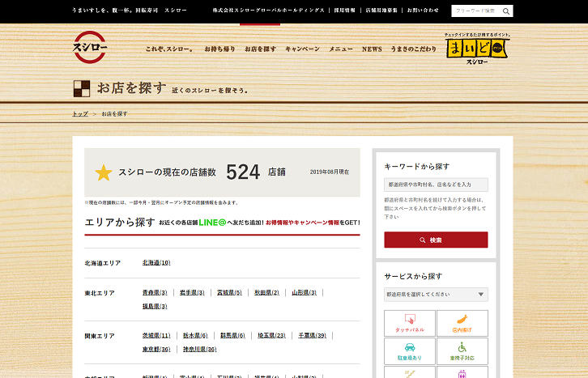
Task: Open 茨城県(11) store list
Action: (x=156, y=336)
